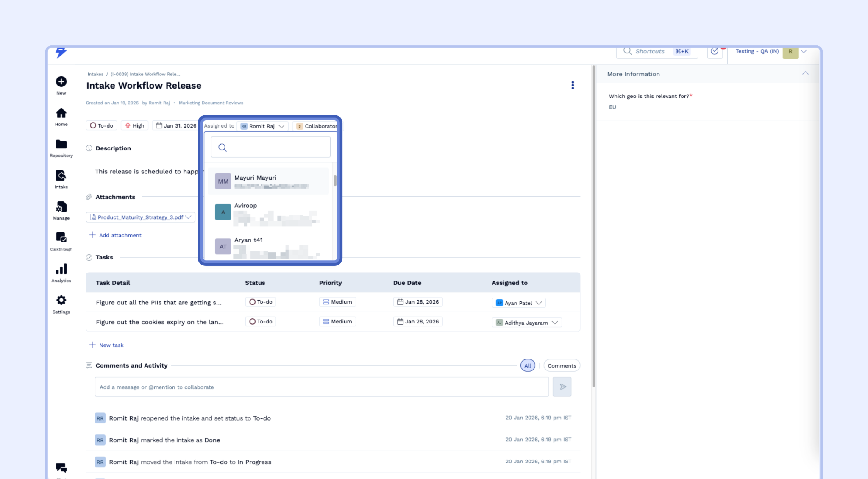868x479 pixels.
Task: Toggle the All activity filter
Action: click(x=528, y=365)
